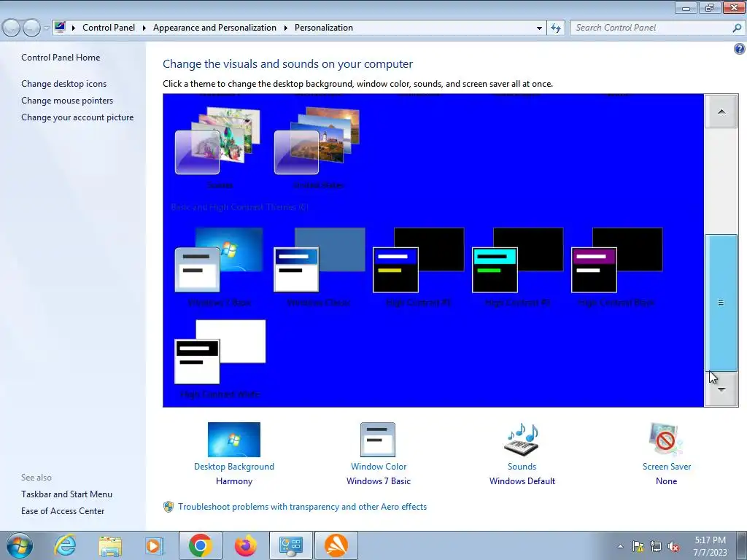Go forward with the Forward arrow button
Screen dimensions: 747x560
(x=31, y=28)
